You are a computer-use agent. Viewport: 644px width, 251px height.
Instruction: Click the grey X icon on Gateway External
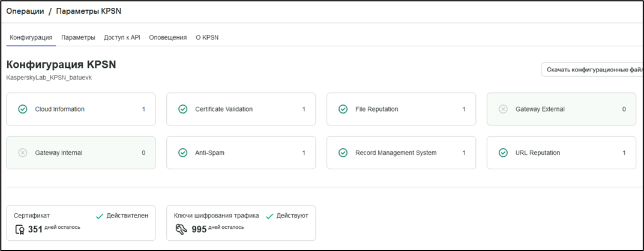[504, 109]
